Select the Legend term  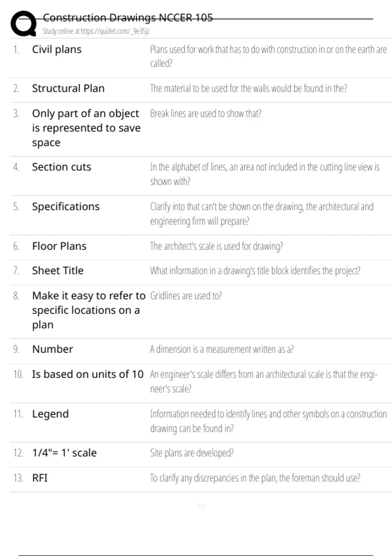tap(50, 414)
